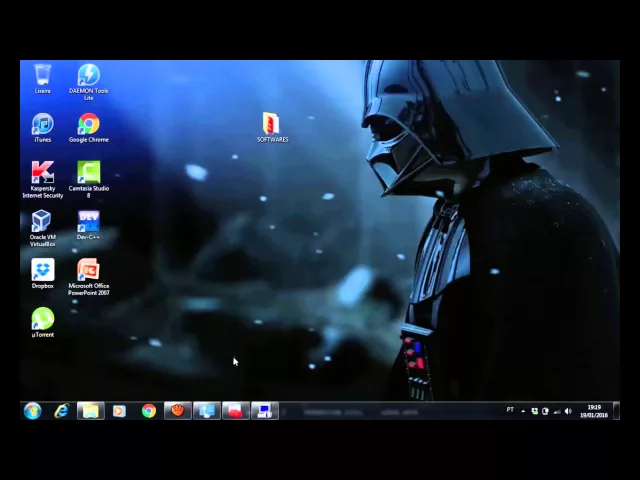
Task: Open DAEMON Tools Lite desktop shortcut
Action: tap(89, 82)
